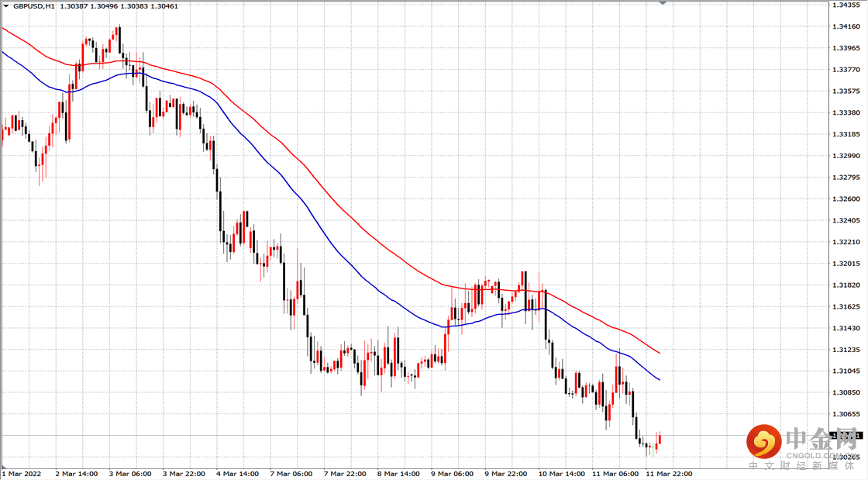Click the gray chart shift triangle marker
The image size is (868, 480).
[x=663, y=3]
